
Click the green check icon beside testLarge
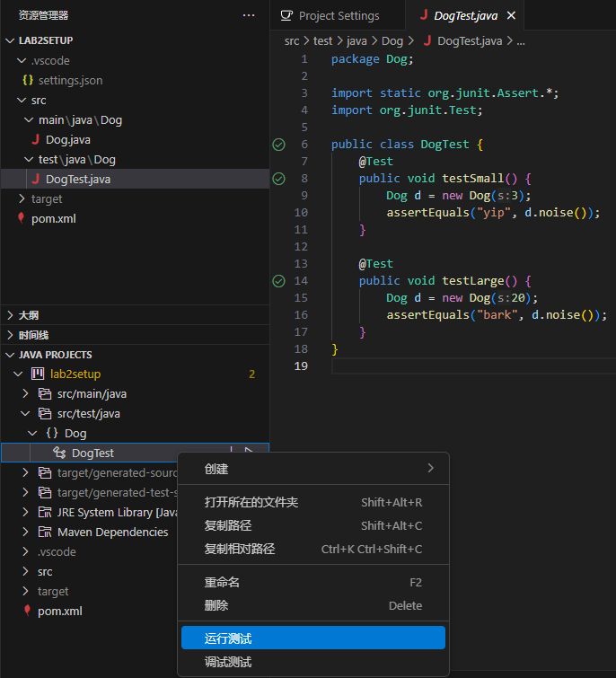pyautogui.click(x=278, y=281)
